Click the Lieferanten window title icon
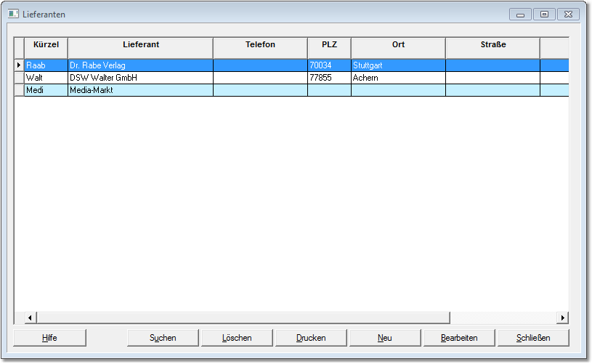This screenshot has width=592, height=364. pyautogui.click(x=12, y=14)
